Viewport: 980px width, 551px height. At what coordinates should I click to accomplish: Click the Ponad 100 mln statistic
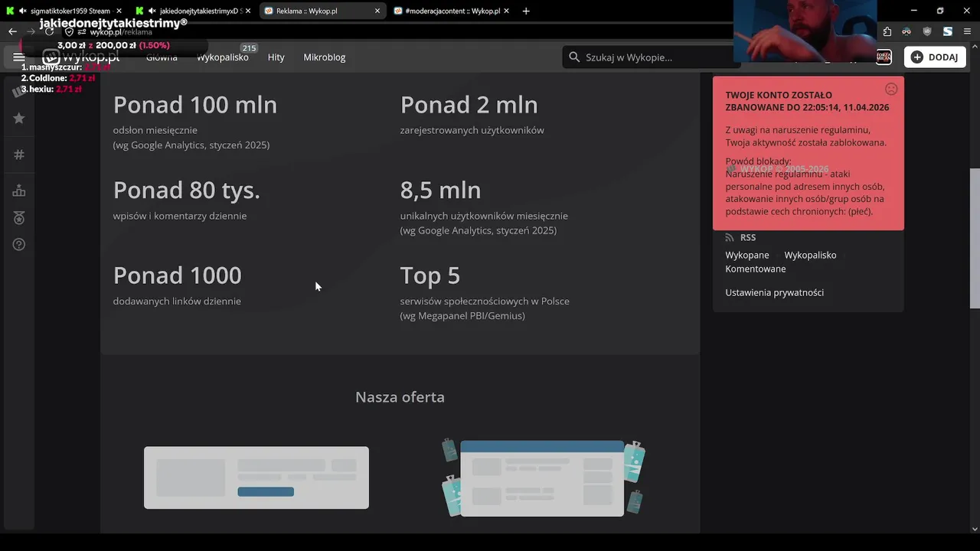click(195, 105)
